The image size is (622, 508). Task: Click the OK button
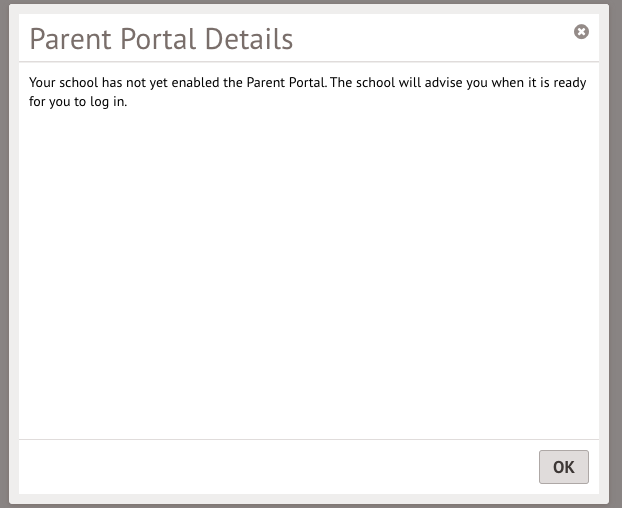point(564,467)
